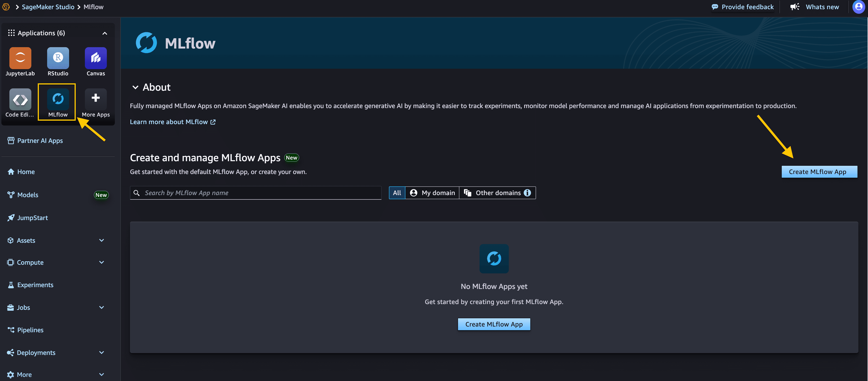
Task: Click the Deployments share icon
Action: tap(11, 352)
